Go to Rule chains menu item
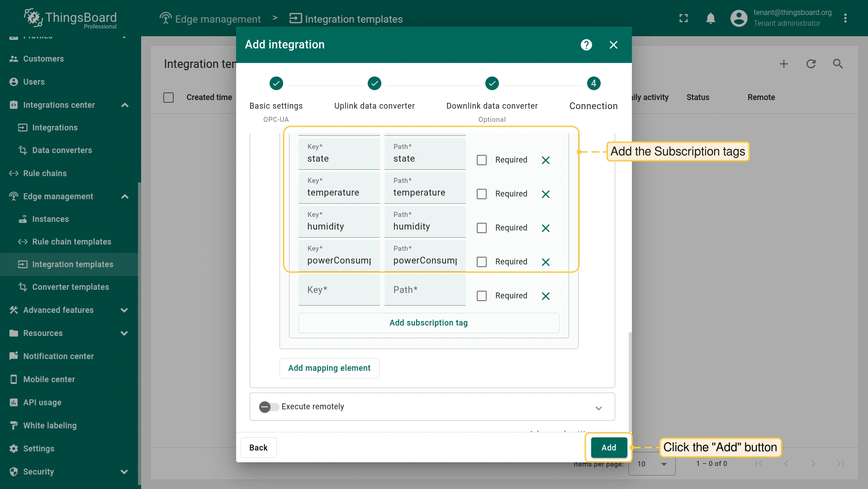This screenshot has width=868, height=489. point(45,173)
